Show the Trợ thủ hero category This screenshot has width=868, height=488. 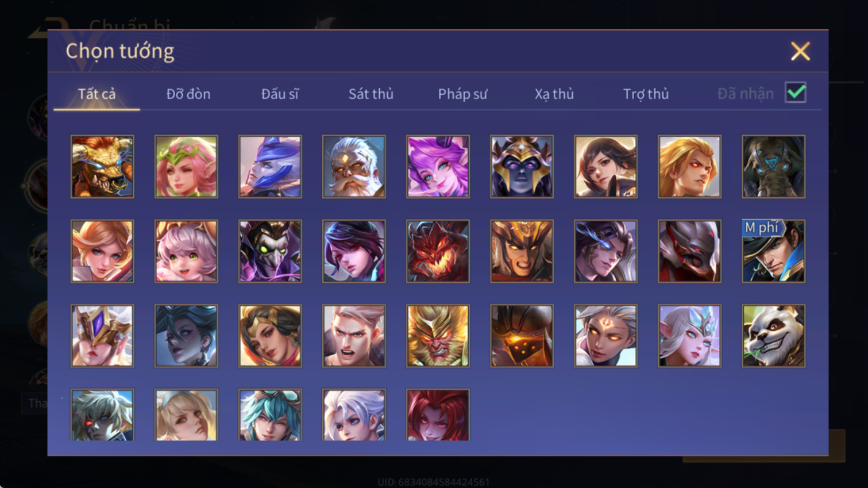pyautogui.click(x=646, y=94)
